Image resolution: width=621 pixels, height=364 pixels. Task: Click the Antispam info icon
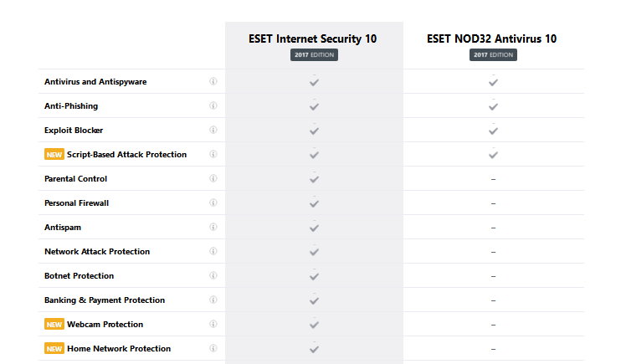[213, 227]
